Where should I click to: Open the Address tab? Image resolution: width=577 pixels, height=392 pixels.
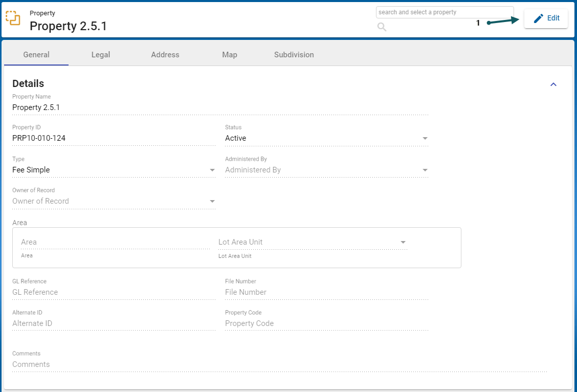coord(165,55)
